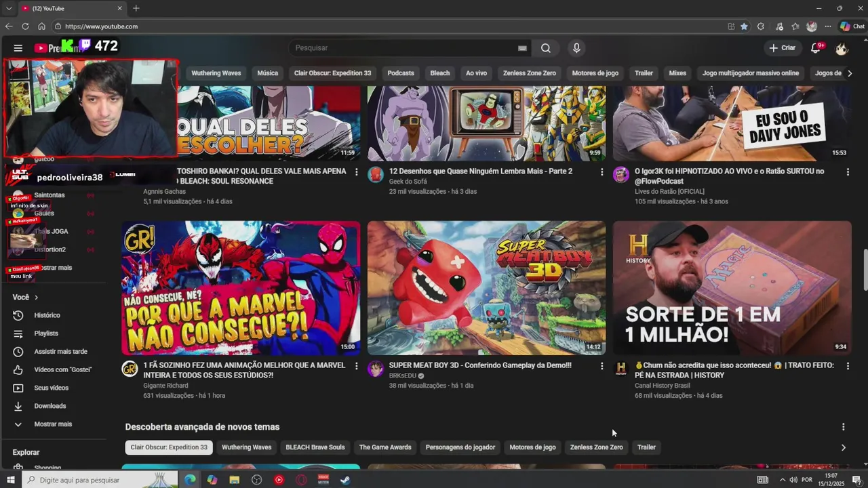This screenshot has width=868, height=488.
Task: Open options menu for 12 Desenhos video
Action: (x=601, y=172)
